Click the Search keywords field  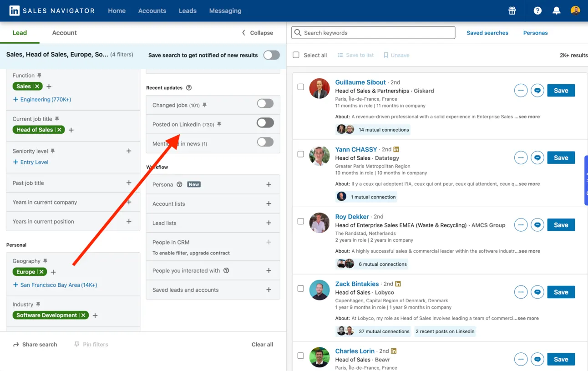[373, 33]
